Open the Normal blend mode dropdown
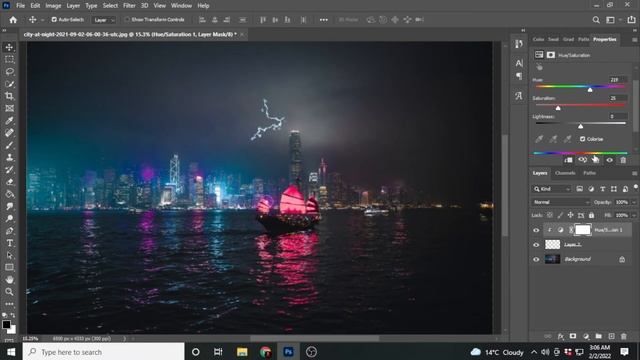 click(561, 202)
